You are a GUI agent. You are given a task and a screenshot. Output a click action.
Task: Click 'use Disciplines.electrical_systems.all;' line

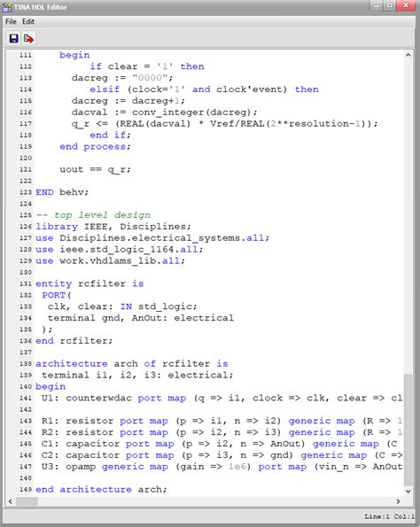coord(152,238)
